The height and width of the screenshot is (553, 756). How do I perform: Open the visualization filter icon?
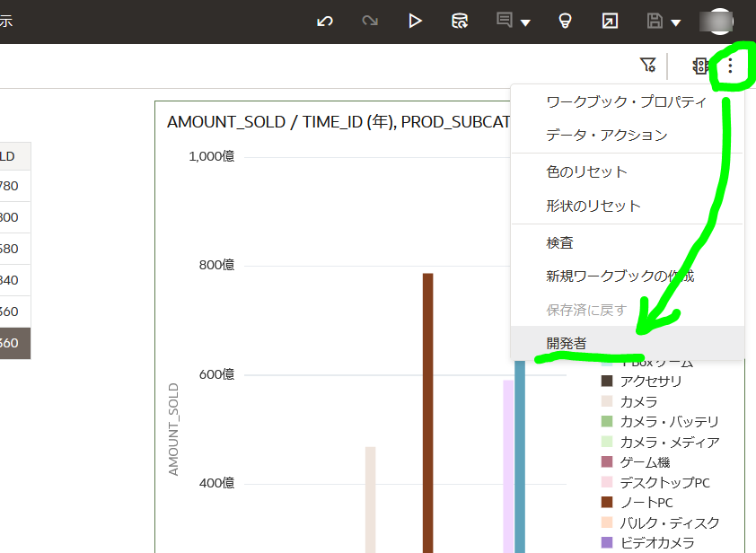648,66
